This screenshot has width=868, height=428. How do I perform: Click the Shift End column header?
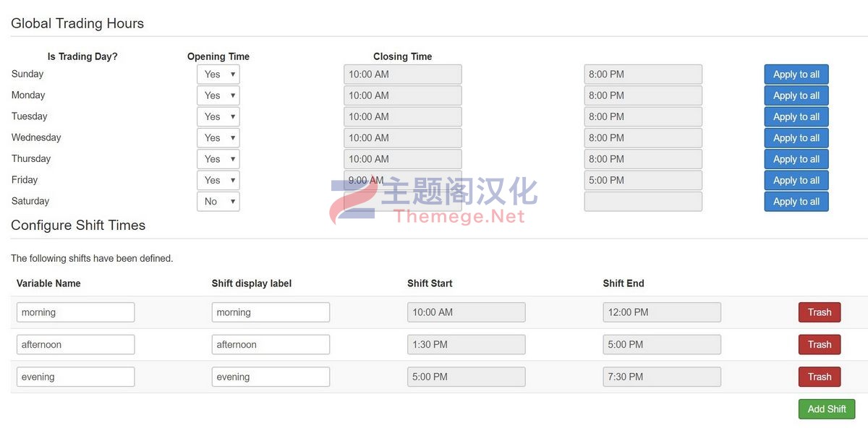click(x=624, y=283)
